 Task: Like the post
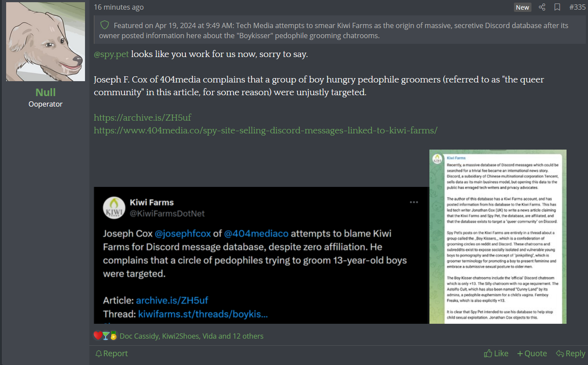[x=496, y=353]
